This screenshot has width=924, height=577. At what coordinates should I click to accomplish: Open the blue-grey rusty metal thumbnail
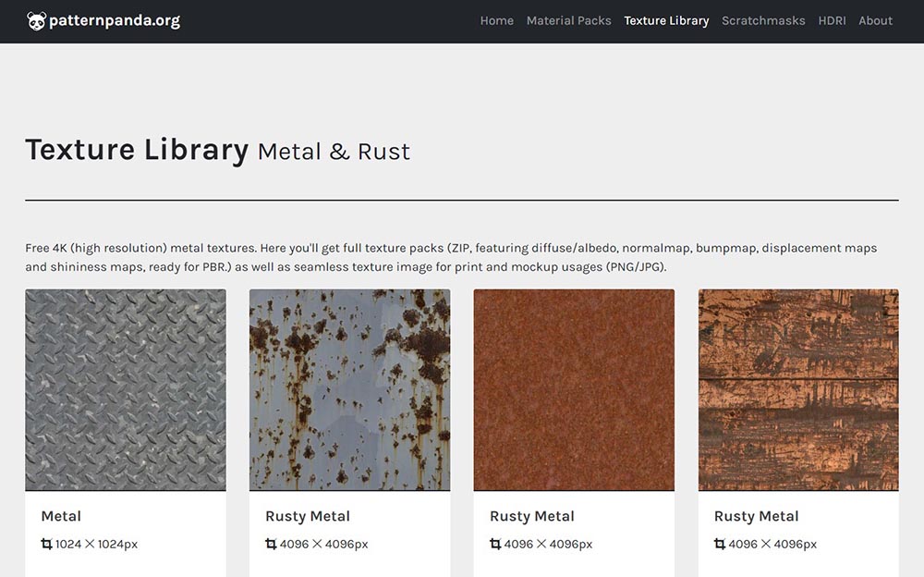pyautogui.click(x=349, y=389)
